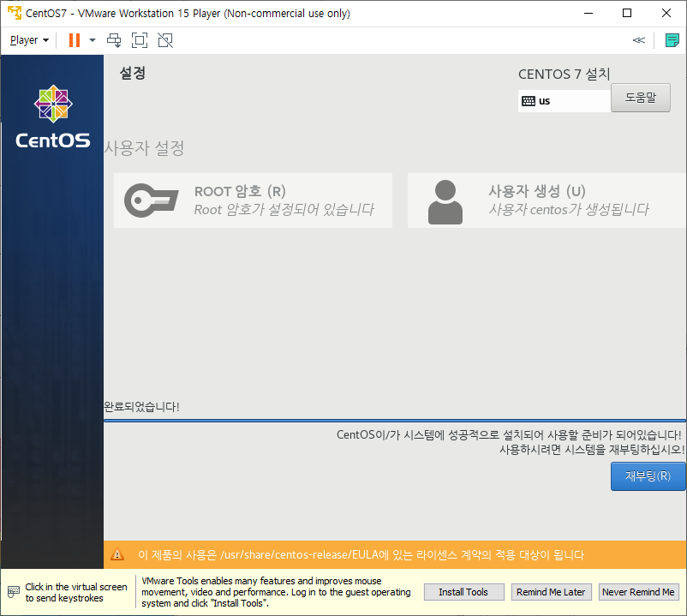Click the 재부팅(R) reboot button
This screenshot has height=616, width=687.
tap(648, 476)
